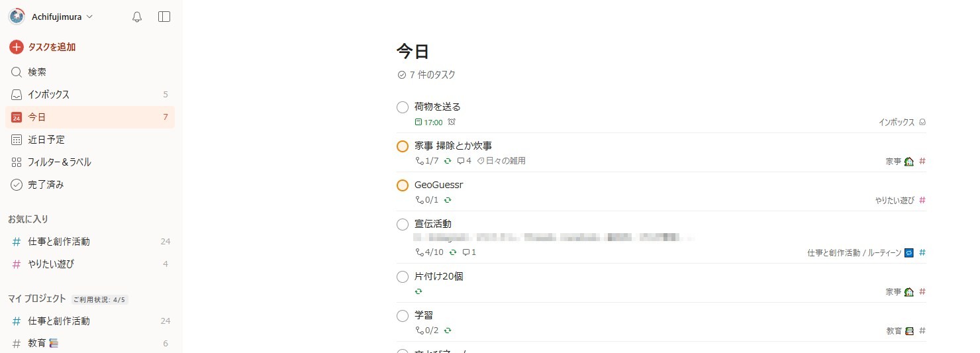Mark 荷物を送る task as complete
The image size is (980, 353).
tap(402, 107)
